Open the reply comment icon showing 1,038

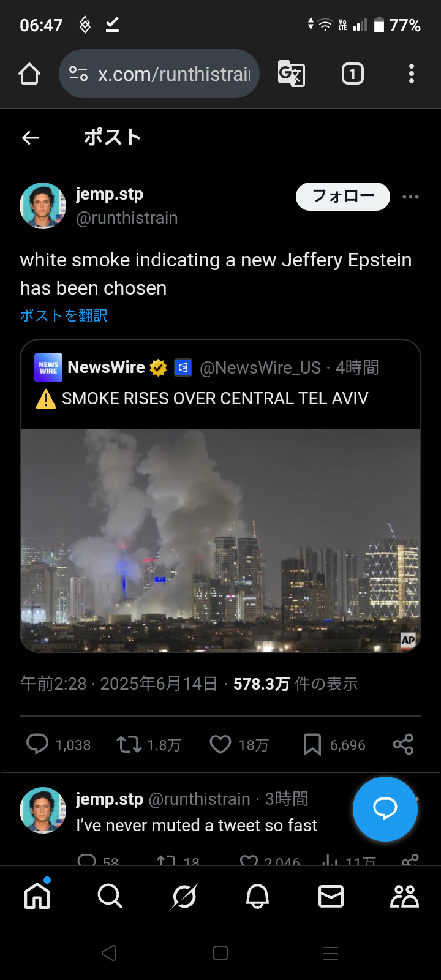coord(37,744)
